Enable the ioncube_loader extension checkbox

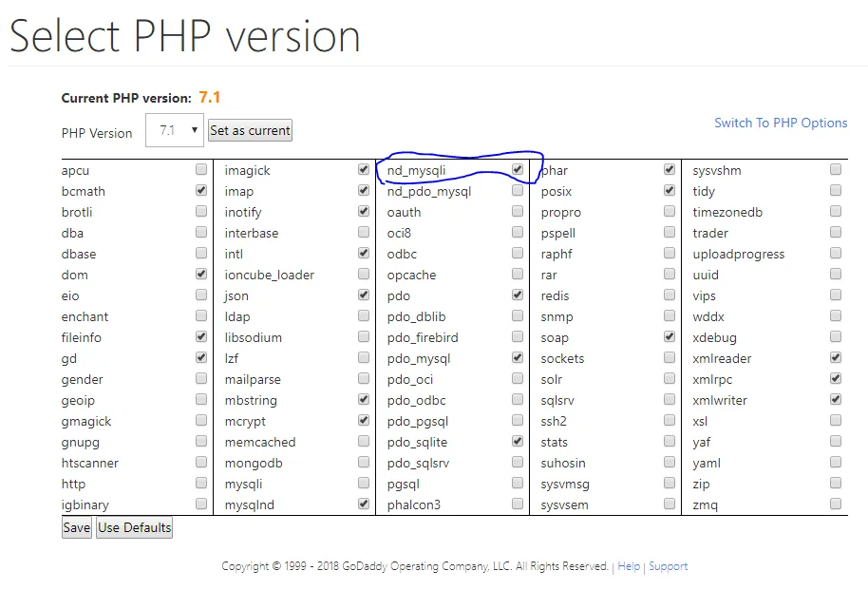(x=364, y=275)
